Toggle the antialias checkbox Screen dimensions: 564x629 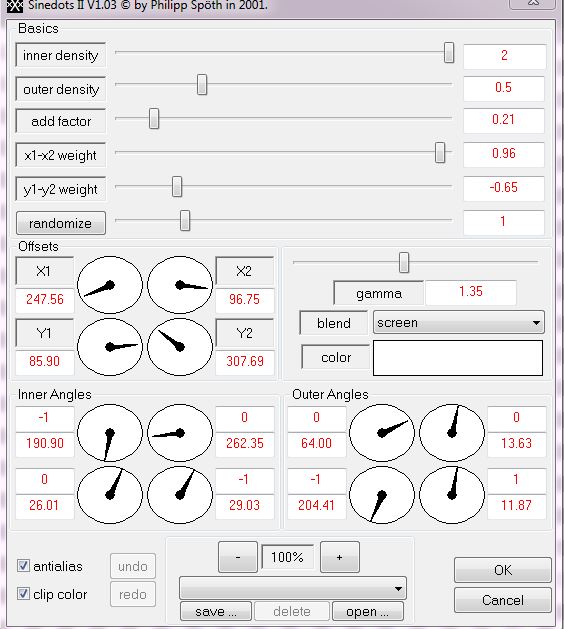coord(23,566)
